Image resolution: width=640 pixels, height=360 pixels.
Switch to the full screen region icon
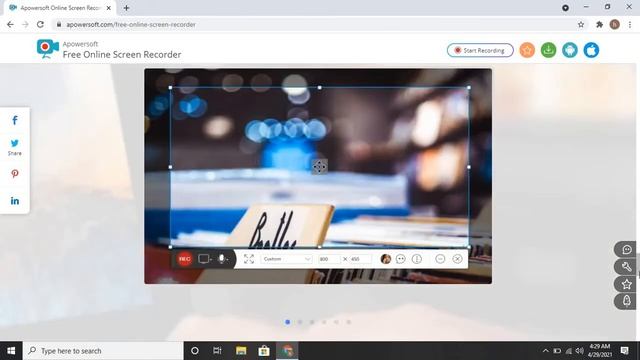[249, 259]
